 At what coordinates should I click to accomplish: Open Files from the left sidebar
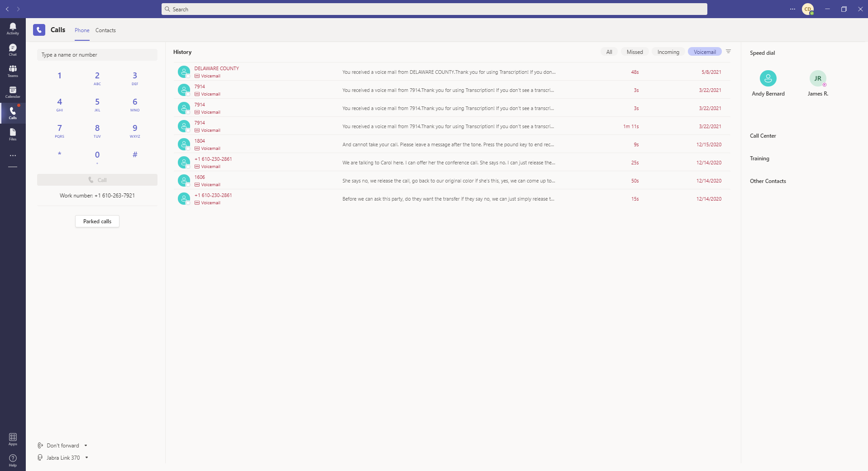[x=13, y=134]
